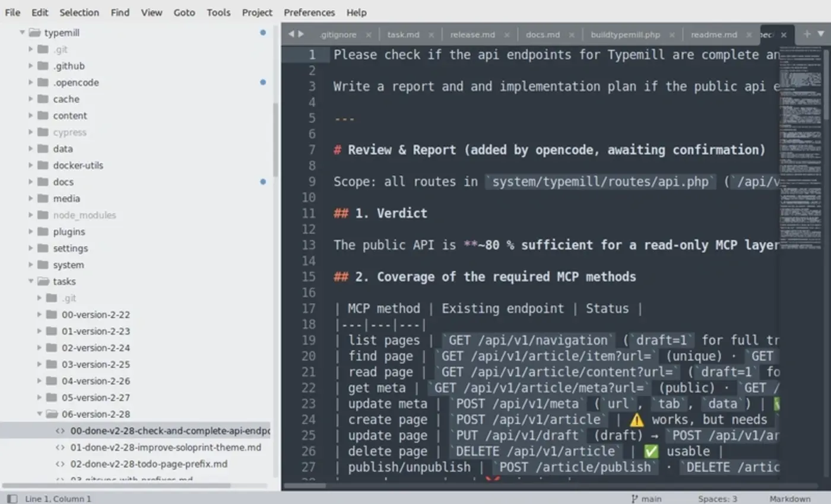The height and width of the screenshot is (504, 831).
Task: Expand the content folder
Action: coord(31,116)
